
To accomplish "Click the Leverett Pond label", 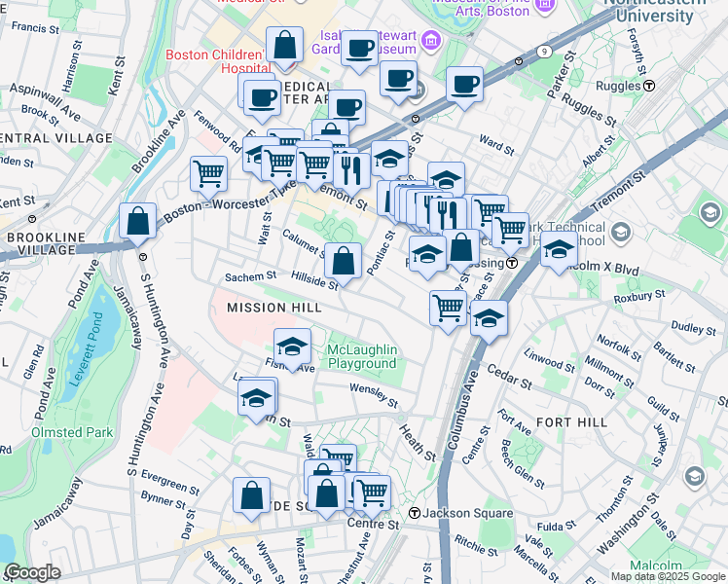I will 86,349.
